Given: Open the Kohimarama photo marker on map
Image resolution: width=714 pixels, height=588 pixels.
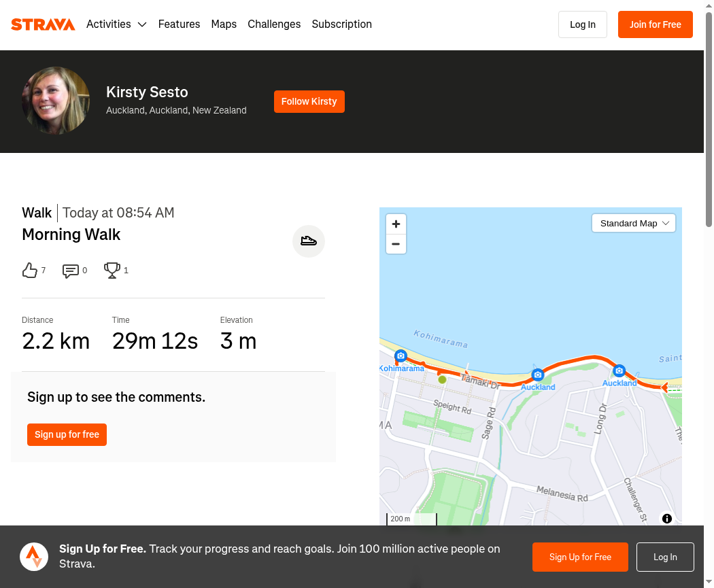Looking at the screenshot, I should (401, 356).
